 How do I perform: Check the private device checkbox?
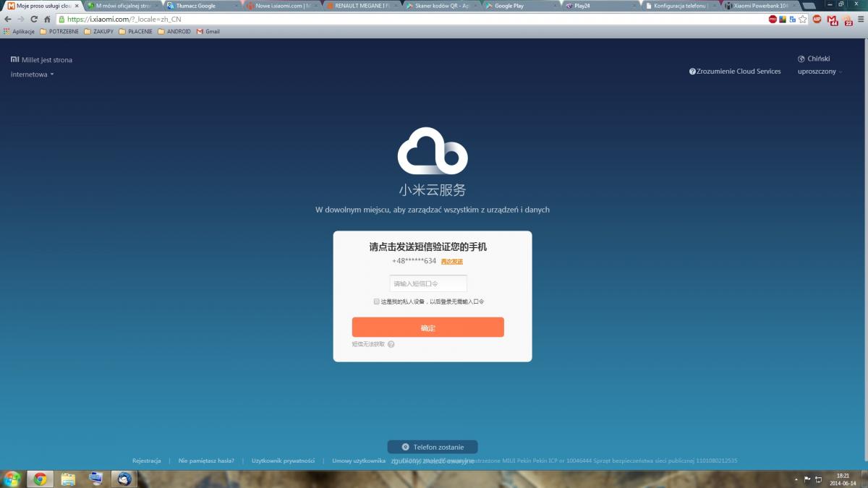377,301
